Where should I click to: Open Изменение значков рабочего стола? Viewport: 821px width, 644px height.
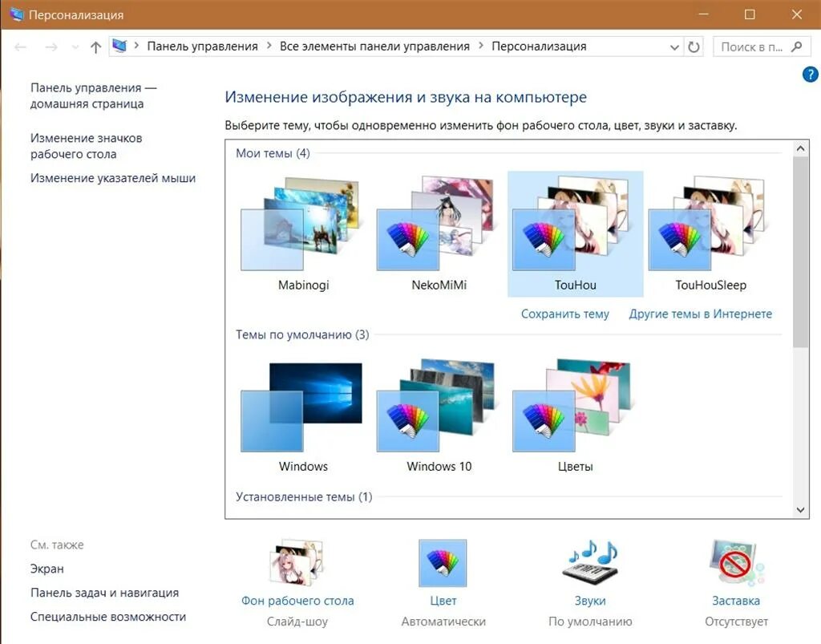click(87, 146)
